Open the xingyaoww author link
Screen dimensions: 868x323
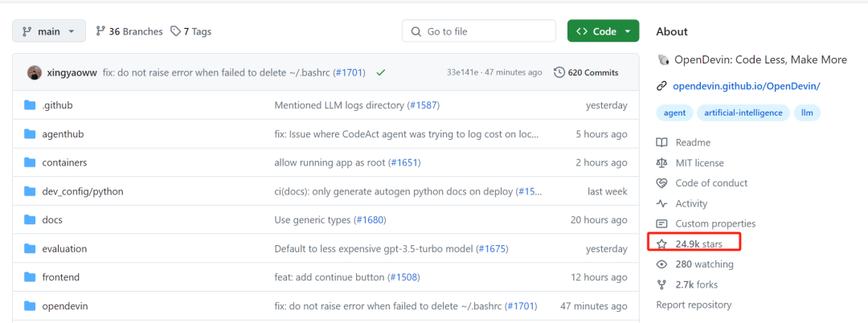point(73,72)
